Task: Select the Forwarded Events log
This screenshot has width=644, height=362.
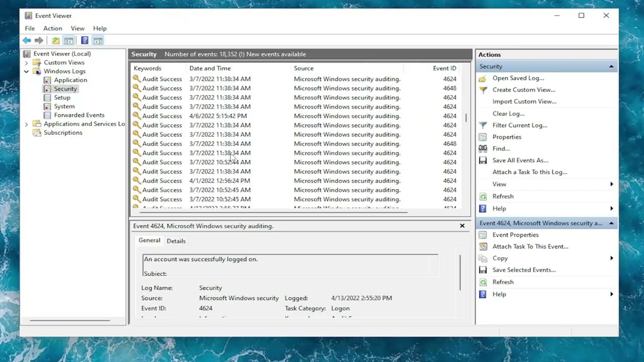Action: pyautogui.click(x=79, y=115)
